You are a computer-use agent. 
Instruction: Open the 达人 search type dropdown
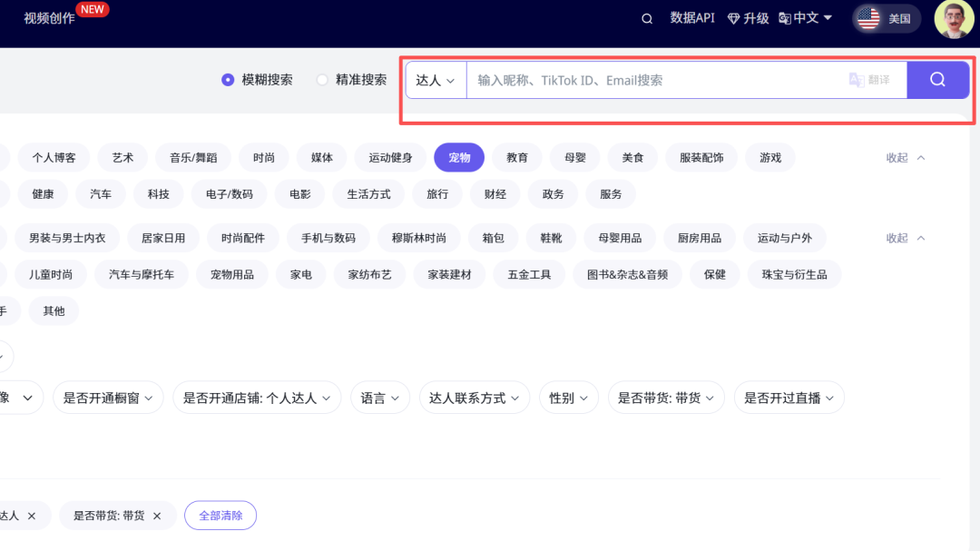[x=436, y=80]
